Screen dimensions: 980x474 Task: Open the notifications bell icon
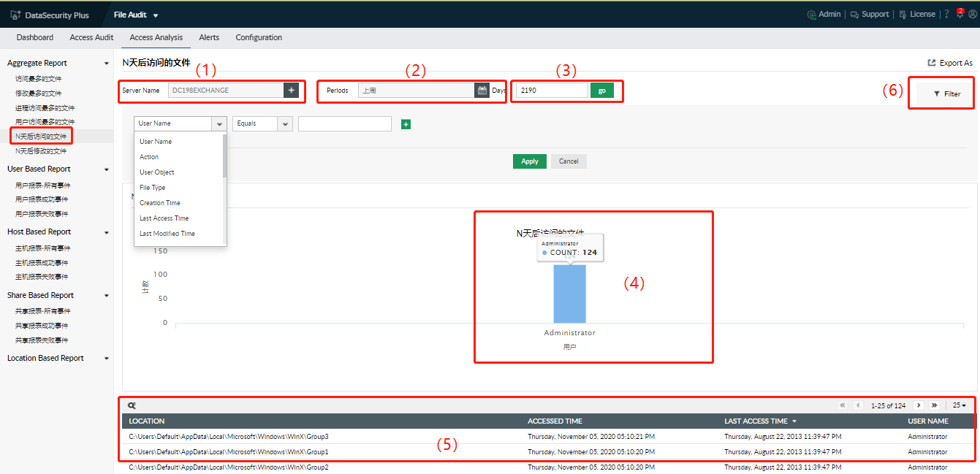(x=960, y=14)
